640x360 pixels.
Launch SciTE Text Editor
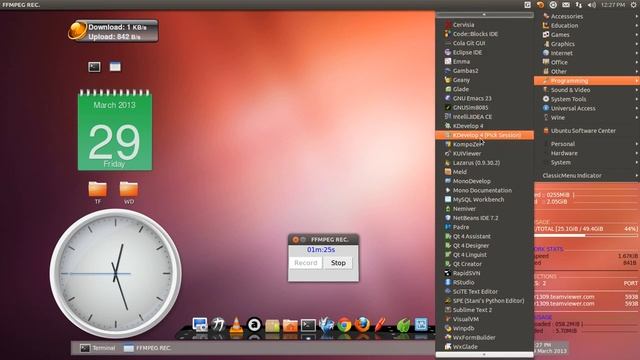point(484,291)
